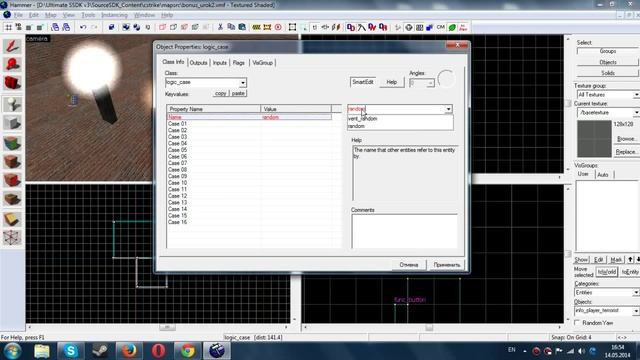
Task: Toggle the SmartEdit button
Action: (362, 82)
